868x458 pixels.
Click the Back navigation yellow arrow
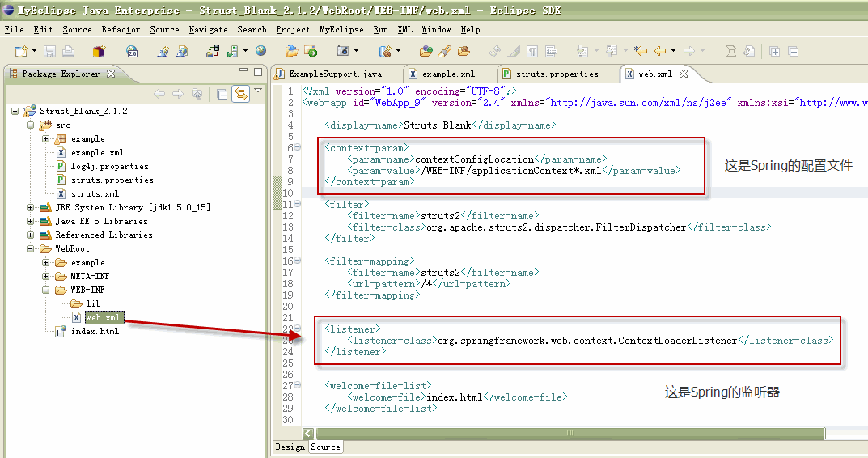click(660, 51)
